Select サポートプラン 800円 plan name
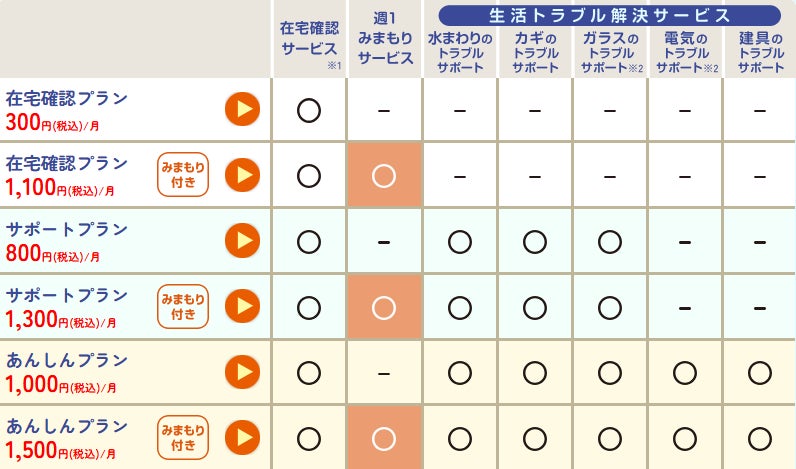Screen dimensions: 796x469 (67, 229)
